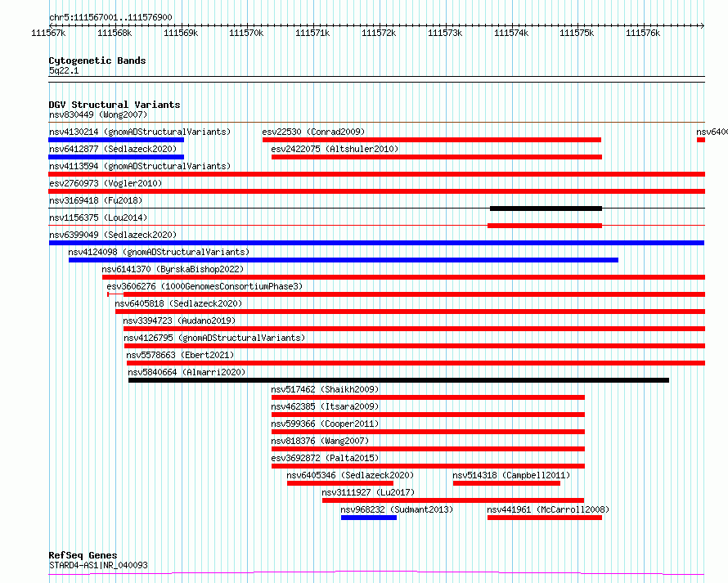Image resolution: width=728 pixels, height=583 pixels.
Task: Click the 111576k ruler mark
Action: (x=643, y=33)
